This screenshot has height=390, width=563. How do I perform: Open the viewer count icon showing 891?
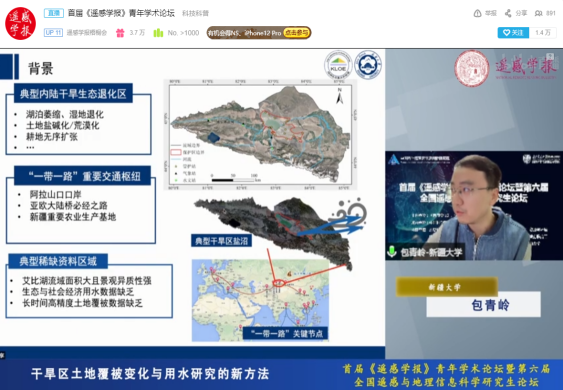(538, 13)
